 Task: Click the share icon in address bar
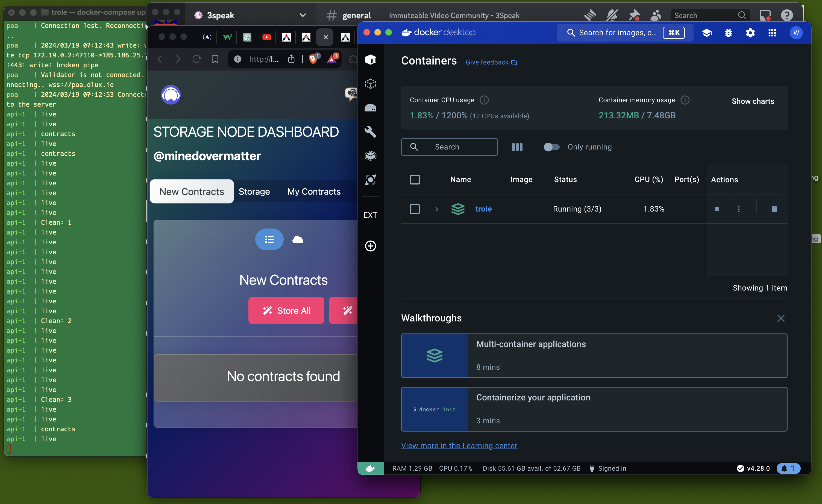click(291, 59)
